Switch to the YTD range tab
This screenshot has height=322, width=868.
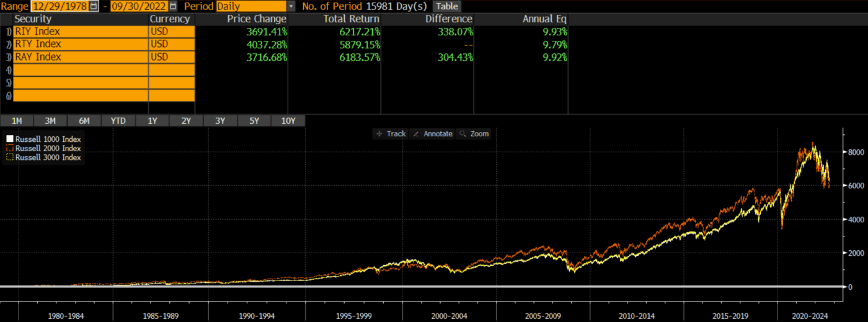click(118, 121)
